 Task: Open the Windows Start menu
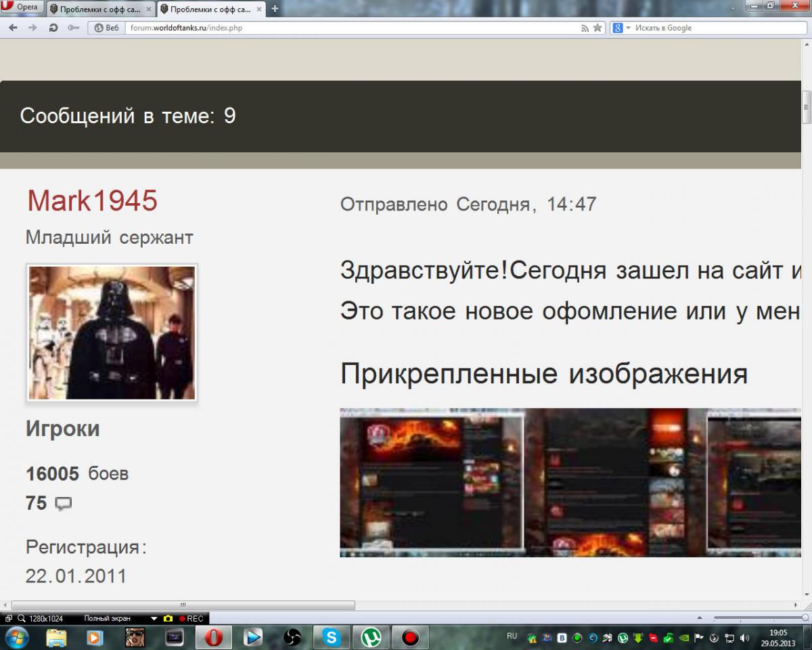pyautogui.click(x=16, y=637)
